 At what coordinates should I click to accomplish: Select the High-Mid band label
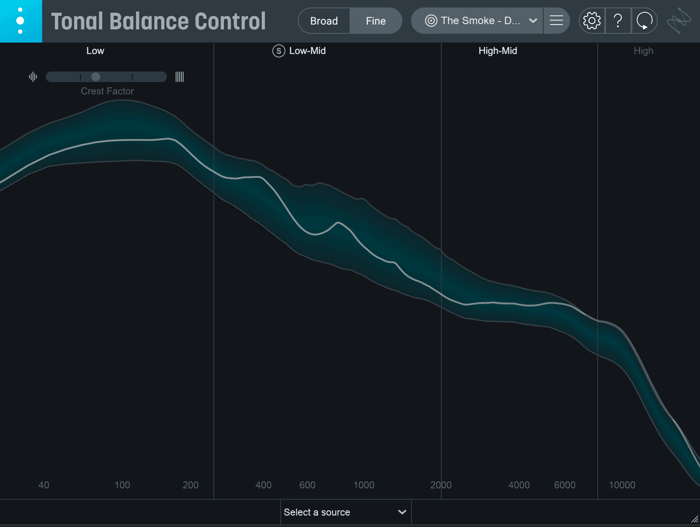498,51
